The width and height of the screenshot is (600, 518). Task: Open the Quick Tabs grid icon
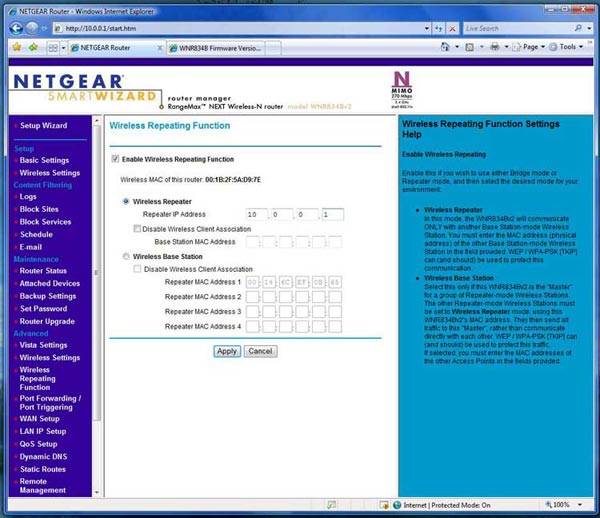coord(53,48)
